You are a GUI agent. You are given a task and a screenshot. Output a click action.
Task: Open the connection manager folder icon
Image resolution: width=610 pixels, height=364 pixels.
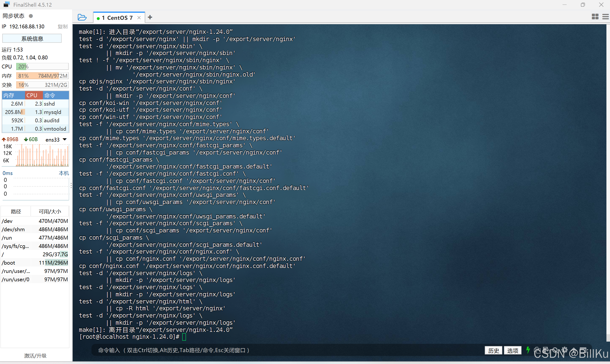(82, 17)
